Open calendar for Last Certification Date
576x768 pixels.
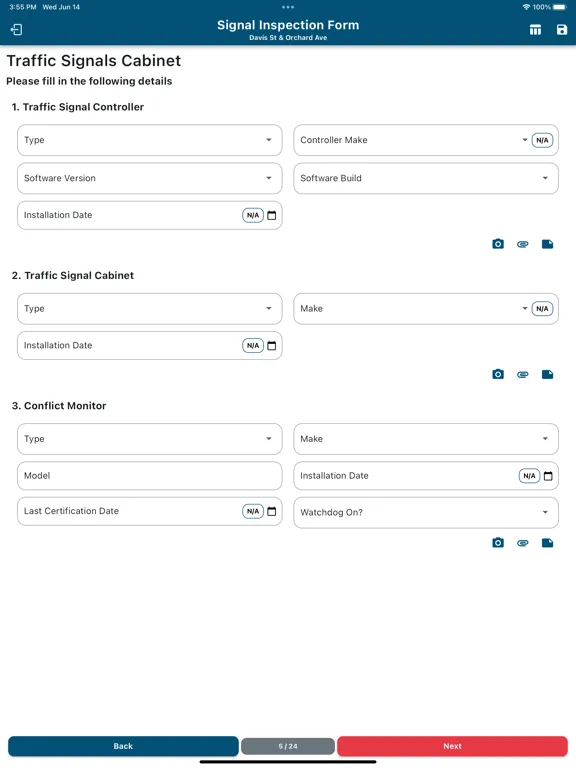[x=272, y=511]
